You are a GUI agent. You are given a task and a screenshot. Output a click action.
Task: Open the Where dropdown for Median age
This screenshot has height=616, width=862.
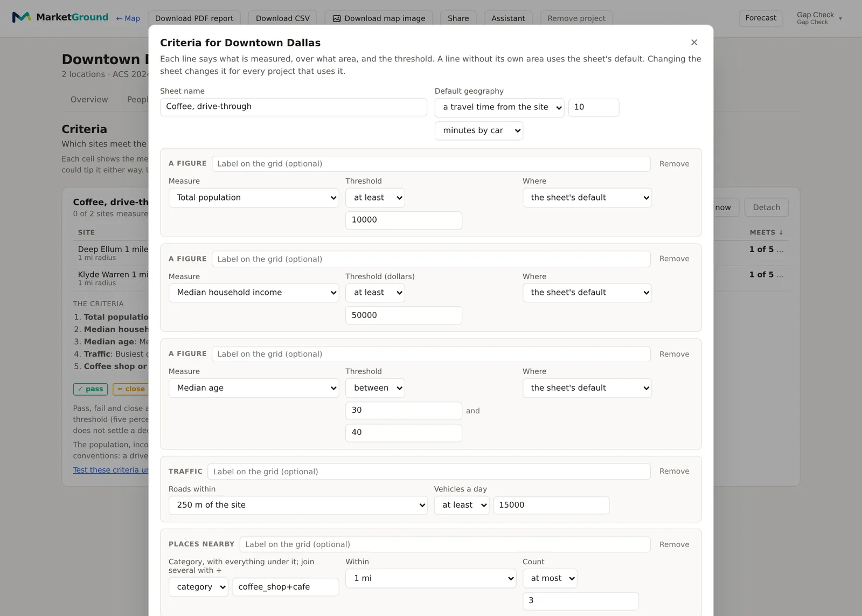pos(587,388)
